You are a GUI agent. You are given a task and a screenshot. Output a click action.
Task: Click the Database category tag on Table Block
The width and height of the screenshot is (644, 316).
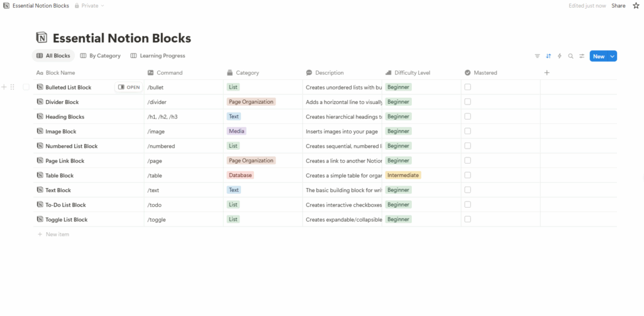tap(240, 176)
